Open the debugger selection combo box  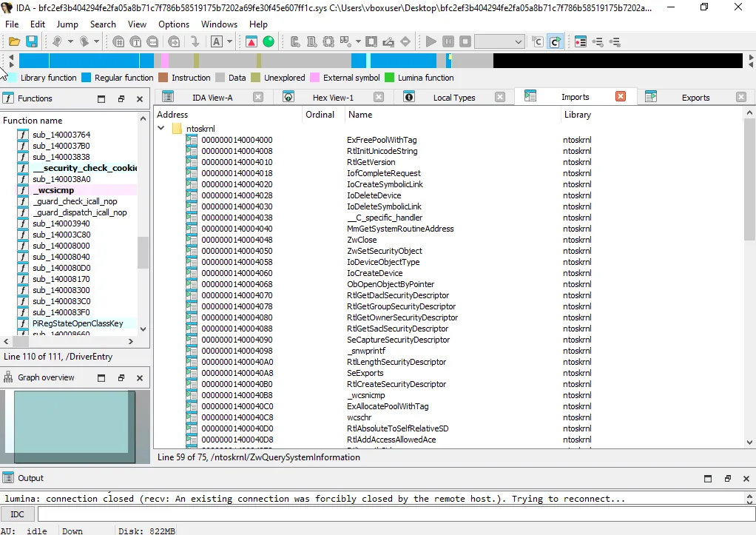tap(499, 42)
